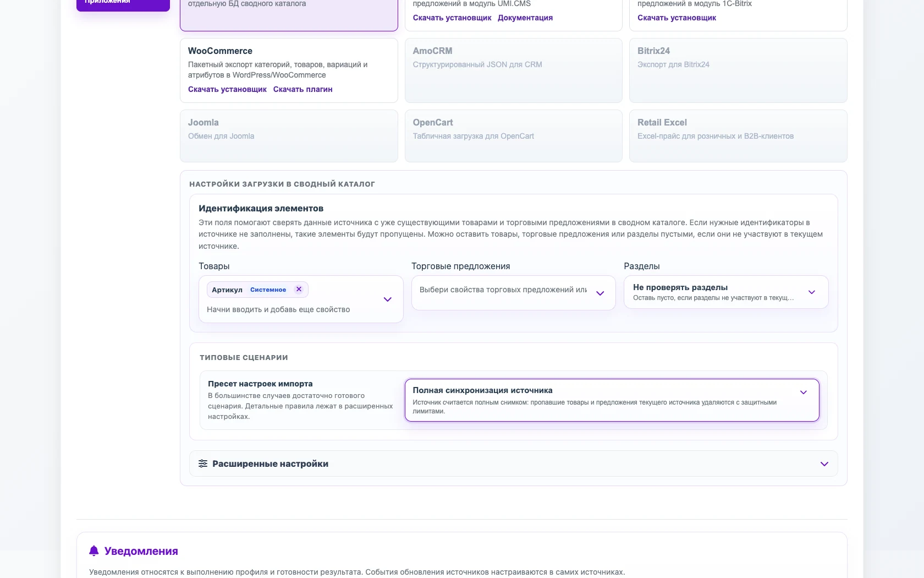Select the highlighted сводного каталога card
Image resolution: width=924 pixels, height=578 pixels.
pos(289,14)
